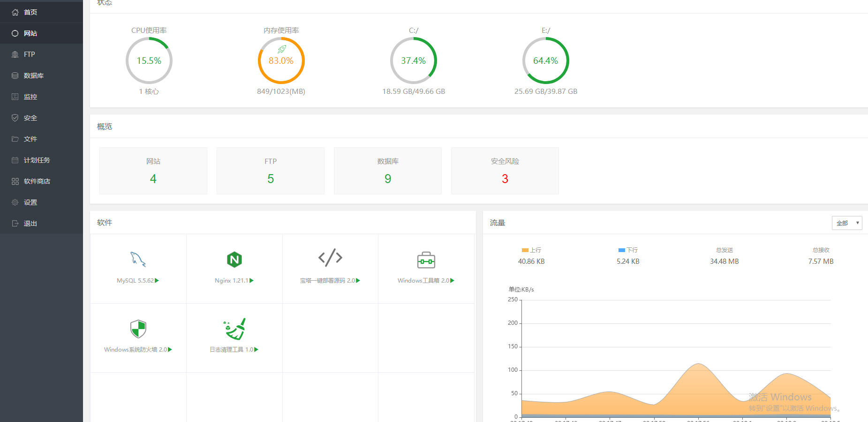Click the home icon beside 首页
Image resolution: width=868 pixels, height=422 pixels.
point(15,12)
